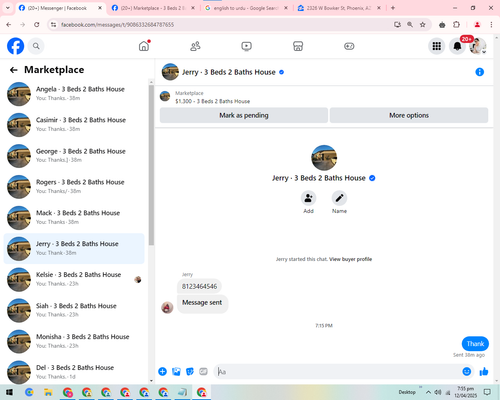Go back using browser back arrow
Image resolution: width=500 pixels, height=400 pixels.
pyautogui.click(x=9, y=24)
